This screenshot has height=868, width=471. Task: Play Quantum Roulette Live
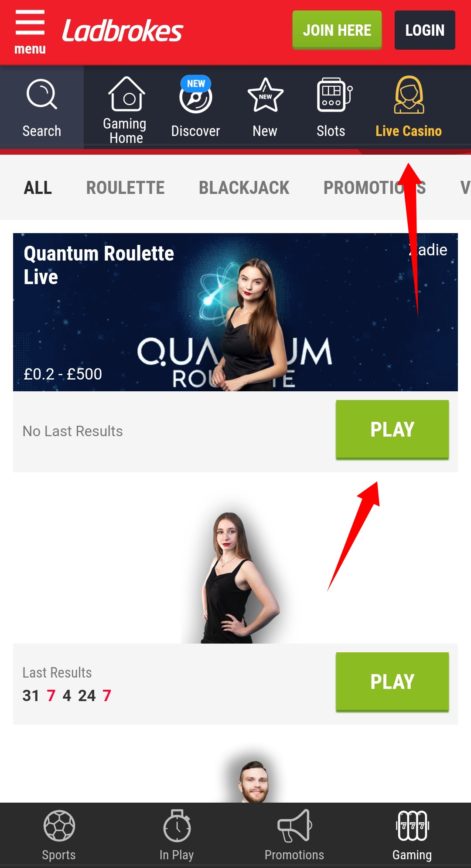coord(392,429)
